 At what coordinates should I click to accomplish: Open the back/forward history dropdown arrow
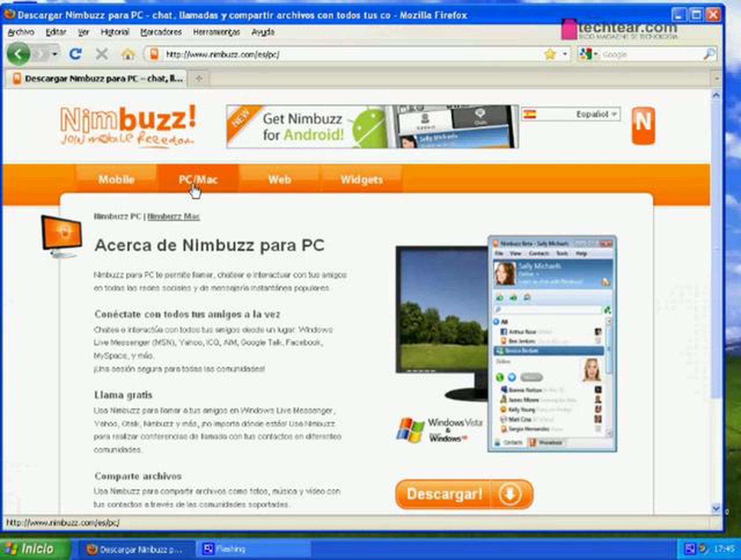click(x=55, y=54)
